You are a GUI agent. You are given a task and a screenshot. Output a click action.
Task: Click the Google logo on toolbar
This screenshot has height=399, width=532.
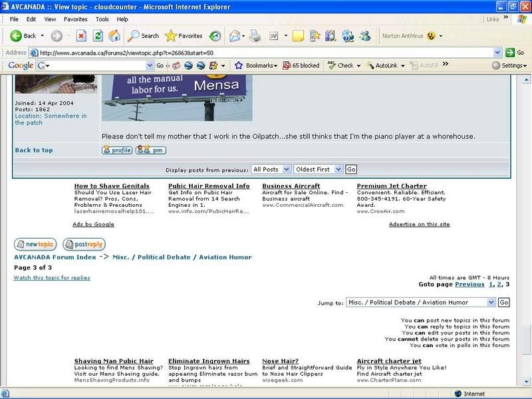point(21,65)
